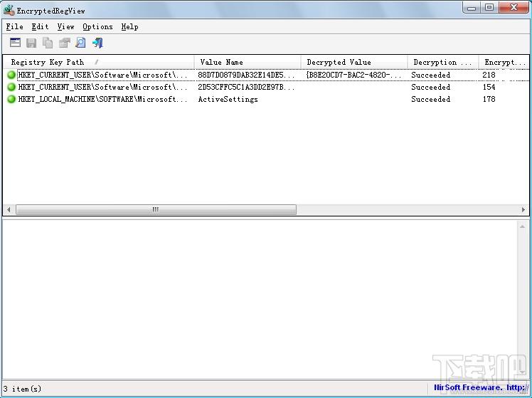Sort by Value Name column header

tap(248, 62)
